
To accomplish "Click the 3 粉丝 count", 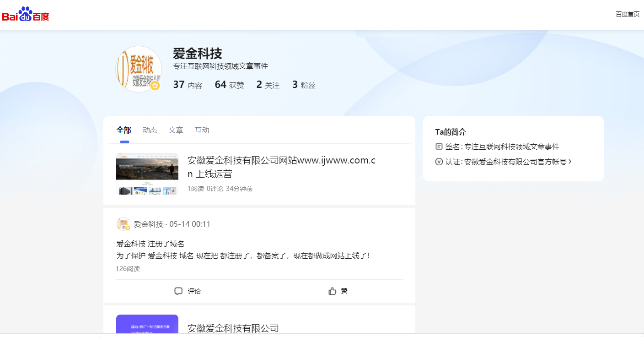I will [x=304, y=85].
